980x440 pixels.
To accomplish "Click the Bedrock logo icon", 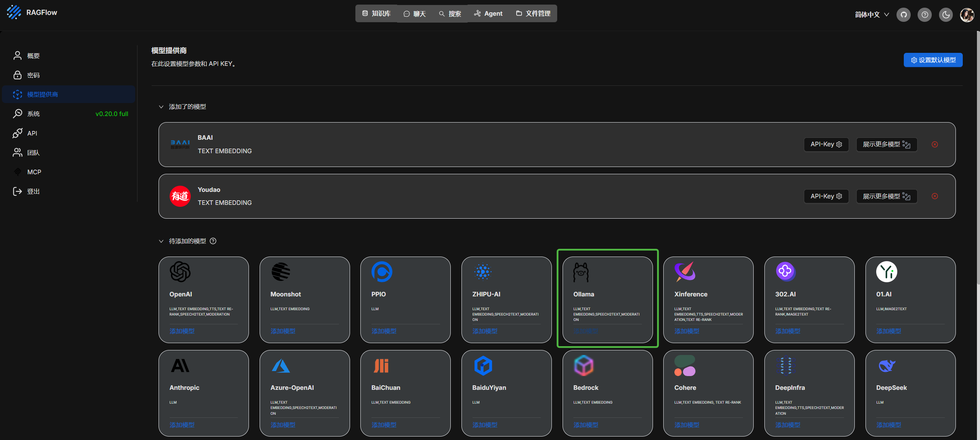I will (584, 365).
